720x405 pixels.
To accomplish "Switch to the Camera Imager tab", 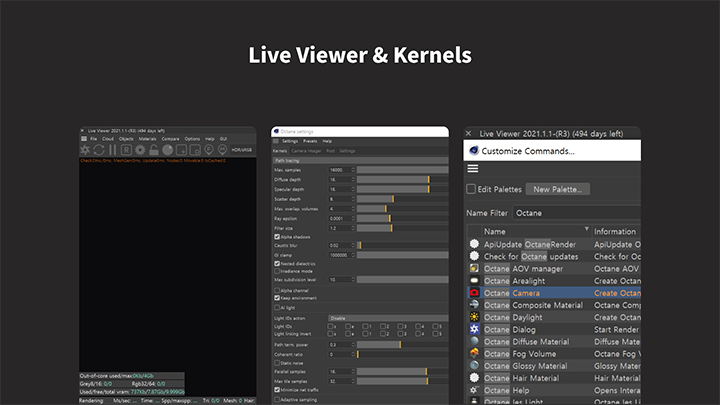I will [306, 151].
